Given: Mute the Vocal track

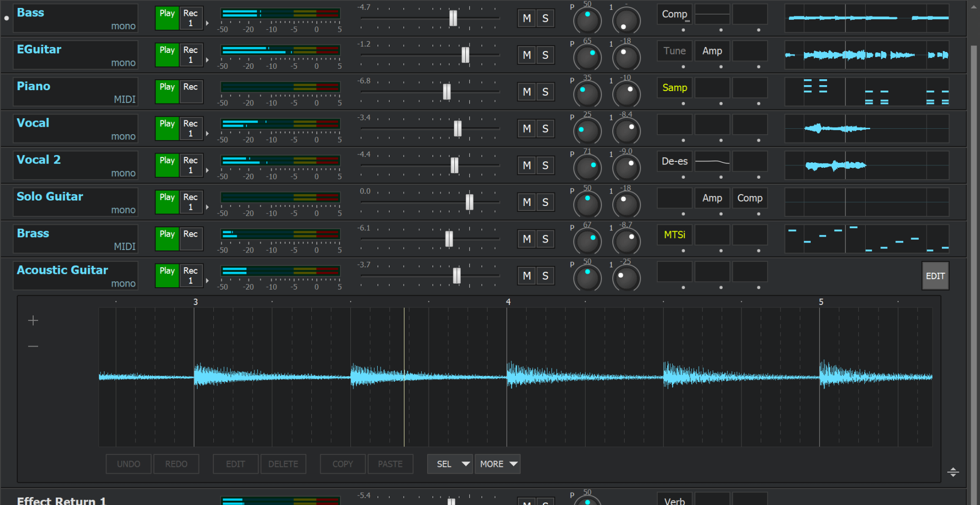Looking at the screenshot, I should coord(527,129).
